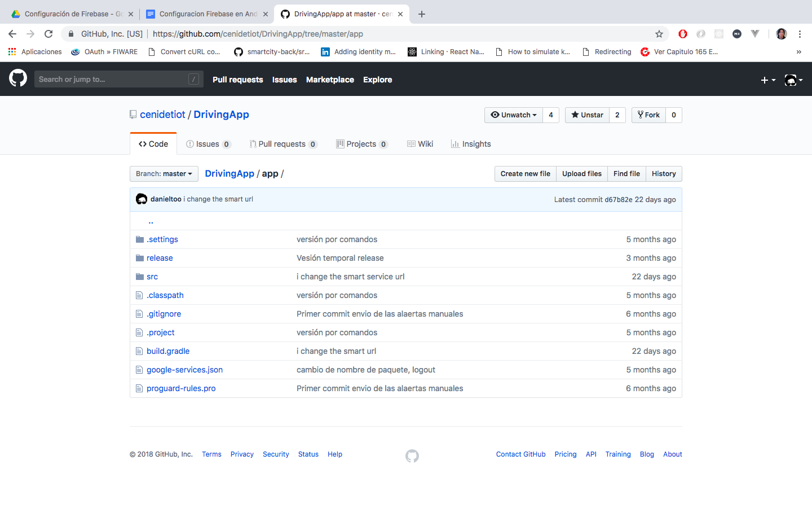812x508 pixels.
Task: Switch to the Issues repository tab
Action: tap(208, 144)
